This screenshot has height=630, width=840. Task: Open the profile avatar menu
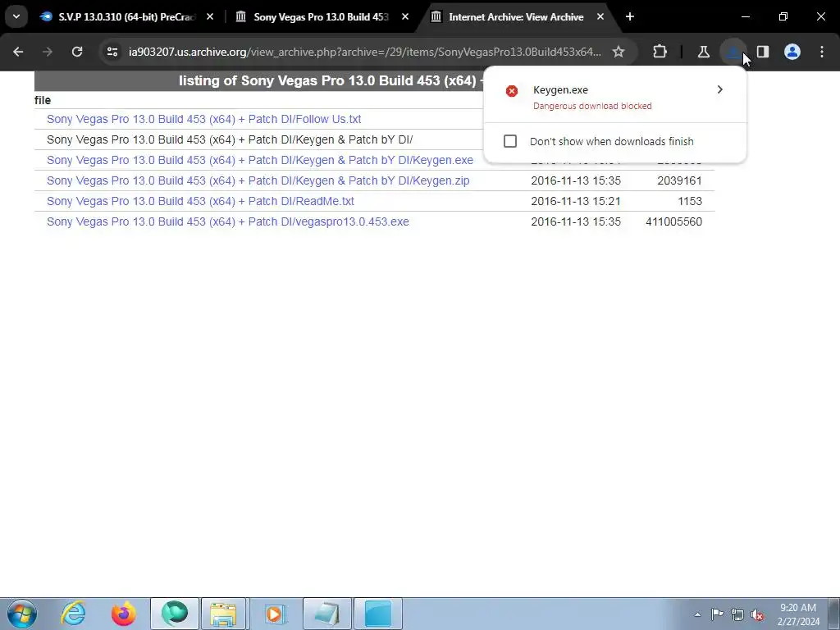[792, 52]
